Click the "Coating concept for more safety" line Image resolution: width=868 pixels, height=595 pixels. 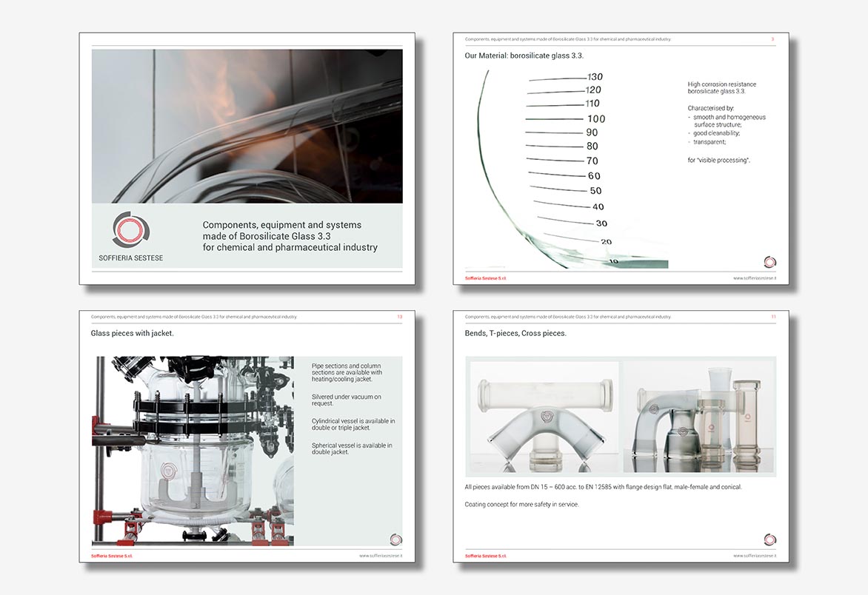pyautogui.click(x=521, y=504)
